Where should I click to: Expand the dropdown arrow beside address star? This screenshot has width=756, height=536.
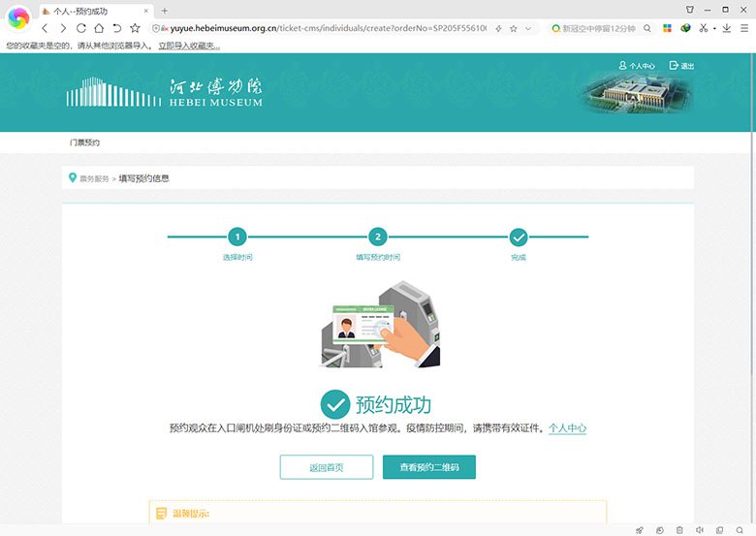click(x=528, y=29)
